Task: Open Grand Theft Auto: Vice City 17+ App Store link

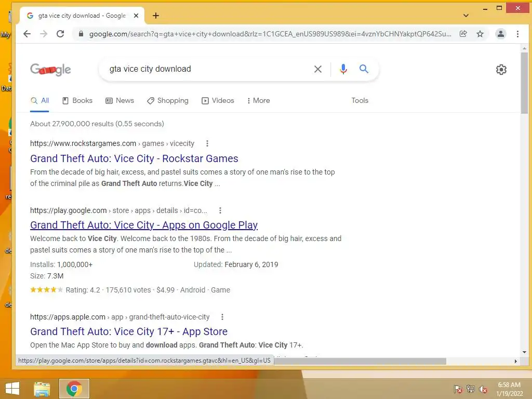Action: (129, 331)
